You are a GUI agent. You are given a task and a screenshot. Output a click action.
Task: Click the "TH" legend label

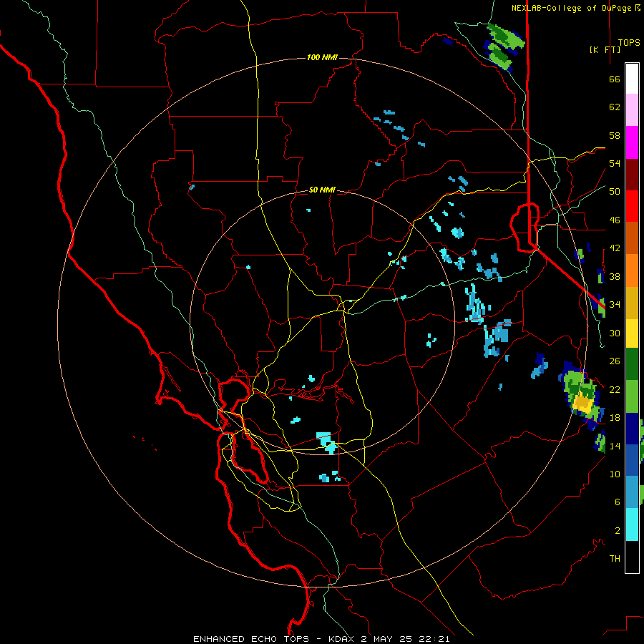tap(615, 559)
